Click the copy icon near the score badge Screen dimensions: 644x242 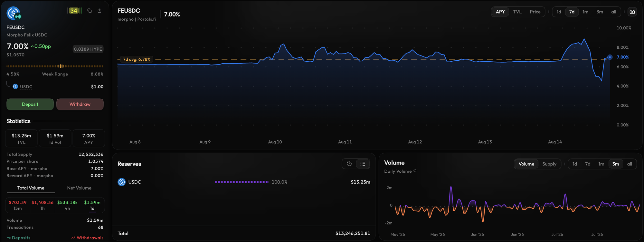coord(90,11)
